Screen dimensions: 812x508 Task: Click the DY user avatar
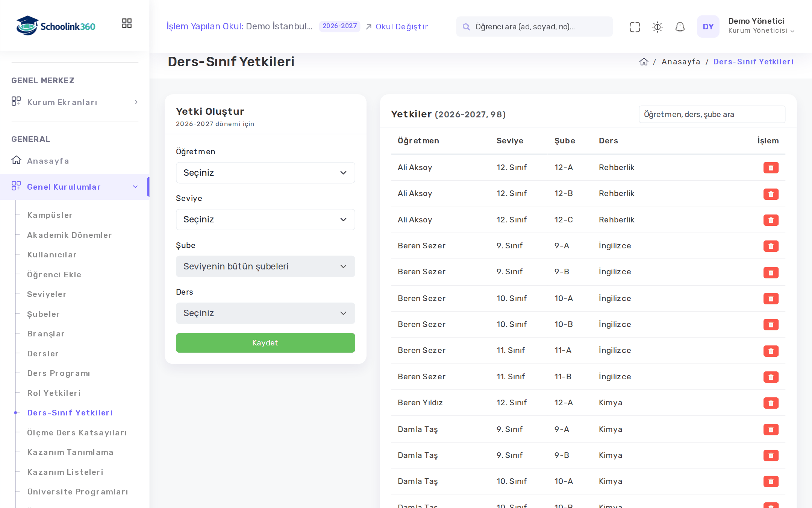pos(708,26)
